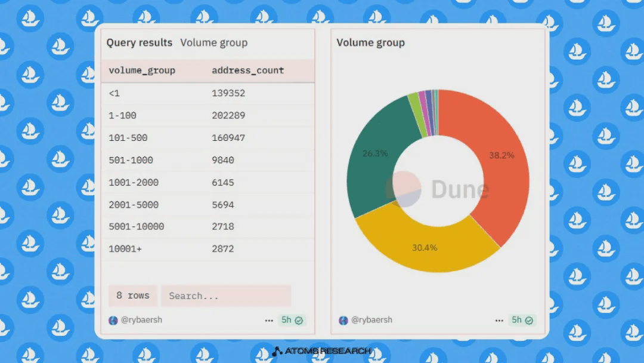Open @rybaersh profile in chart panel
Viewport: 644px width, 363px height.
[371, 320]
